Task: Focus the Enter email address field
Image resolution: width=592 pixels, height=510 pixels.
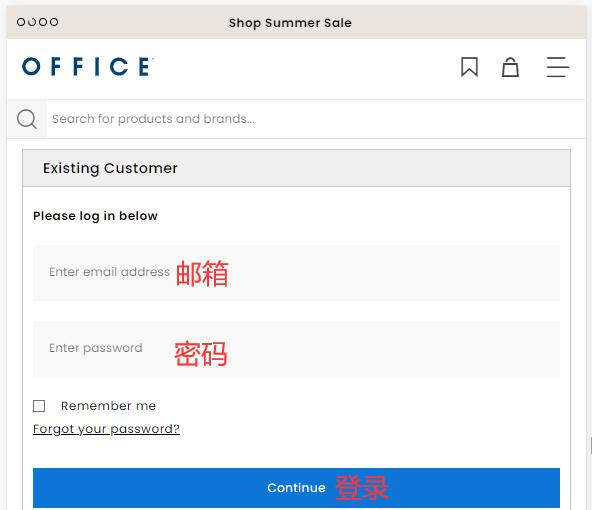Action: pyautogui.click(x=296, y=273)
